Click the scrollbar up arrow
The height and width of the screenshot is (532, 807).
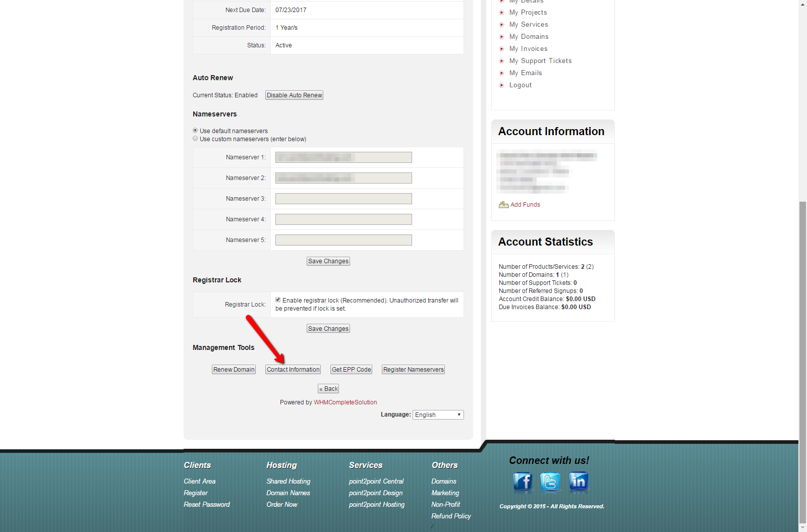[x=802, y=4]
